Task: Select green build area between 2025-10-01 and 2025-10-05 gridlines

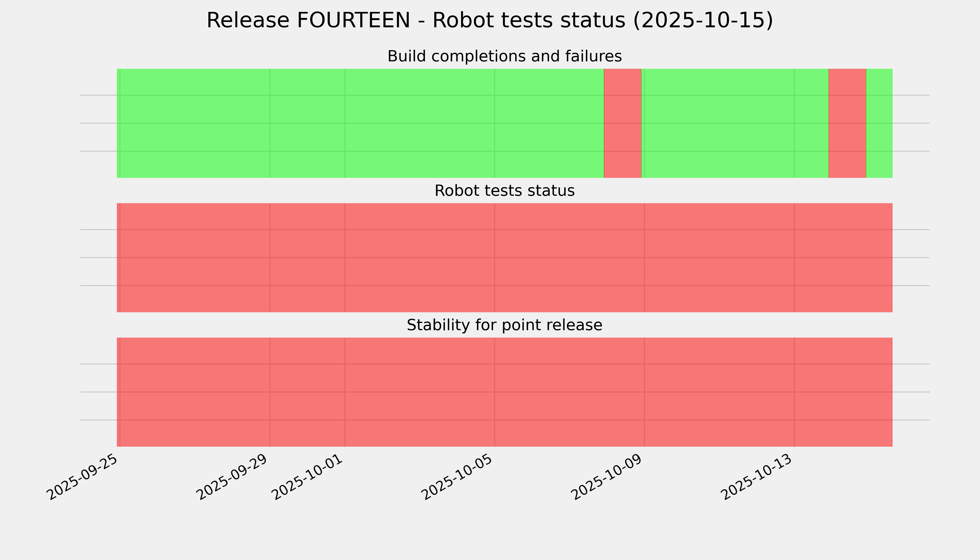Action: click(419, 123)
